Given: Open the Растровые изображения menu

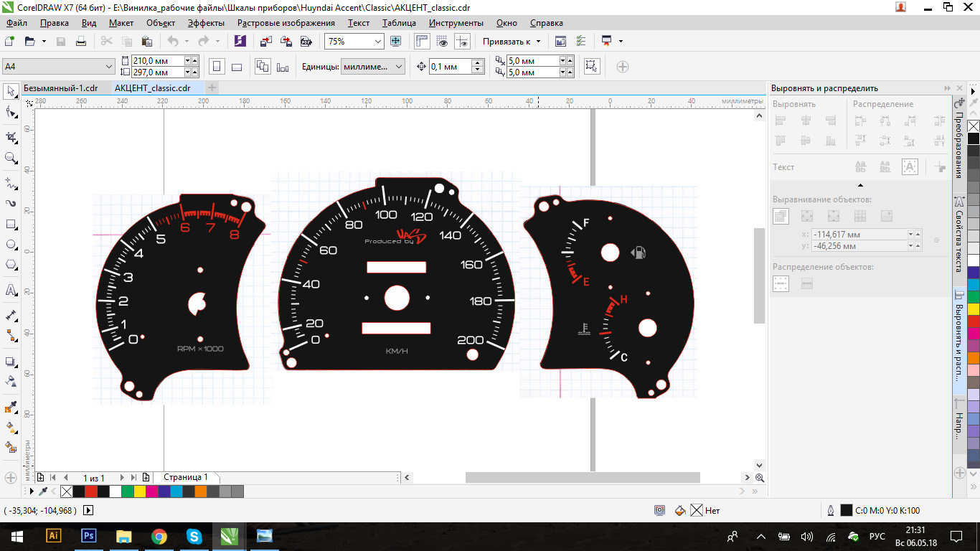Looking at the screenshot, I should point(286,23).
